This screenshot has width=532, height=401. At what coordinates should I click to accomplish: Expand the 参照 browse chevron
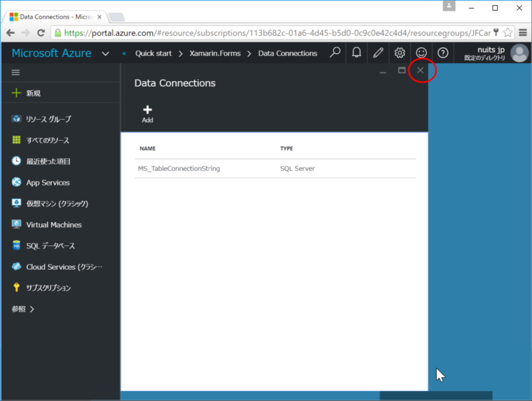point(32,309)
